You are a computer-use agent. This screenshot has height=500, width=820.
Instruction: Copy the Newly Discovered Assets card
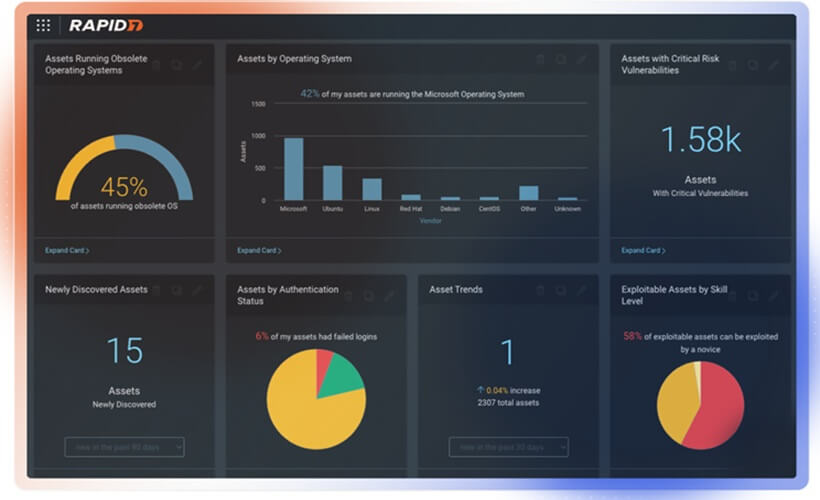click(177, 290)
